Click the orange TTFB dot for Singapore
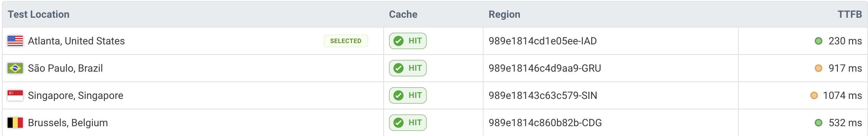This screenshot has height=136, width=868. pyautogui.click(x=814, y=96)
